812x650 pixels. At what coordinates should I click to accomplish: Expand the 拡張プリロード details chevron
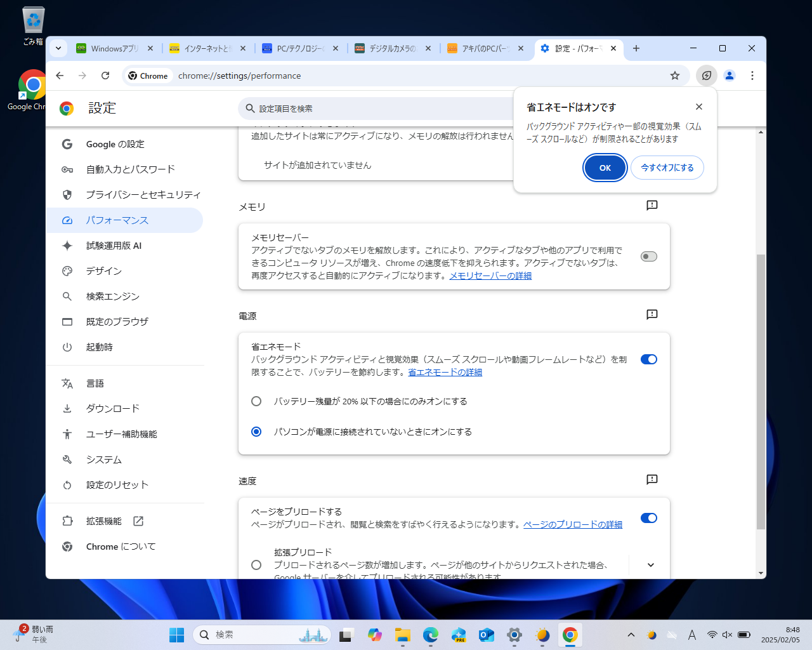[x=650, y=564]
